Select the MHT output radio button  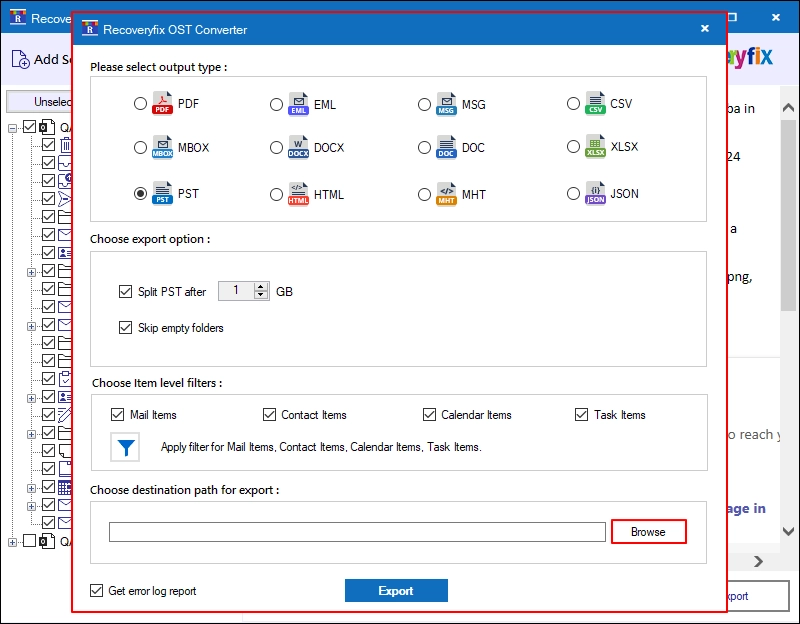point(424,194)
